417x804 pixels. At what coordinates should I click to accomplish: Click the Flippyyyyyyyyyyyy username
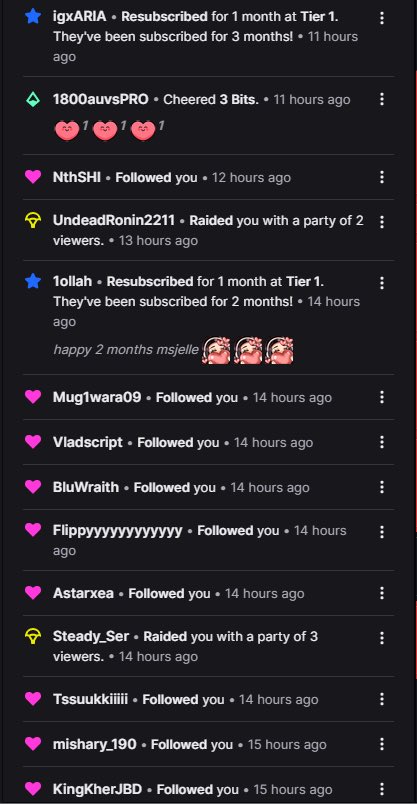pos(117,531)
